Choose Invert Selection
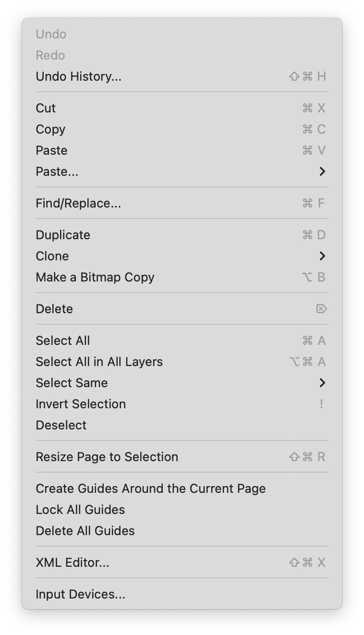This screenshot has height=635, width=364. tap(182, 404)
